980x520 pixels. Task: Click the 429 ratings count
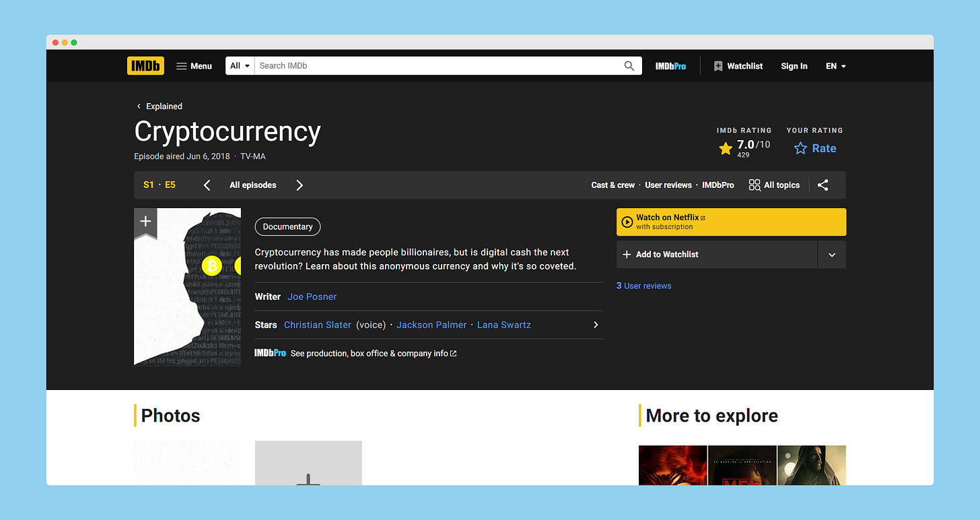click(743, 155)
